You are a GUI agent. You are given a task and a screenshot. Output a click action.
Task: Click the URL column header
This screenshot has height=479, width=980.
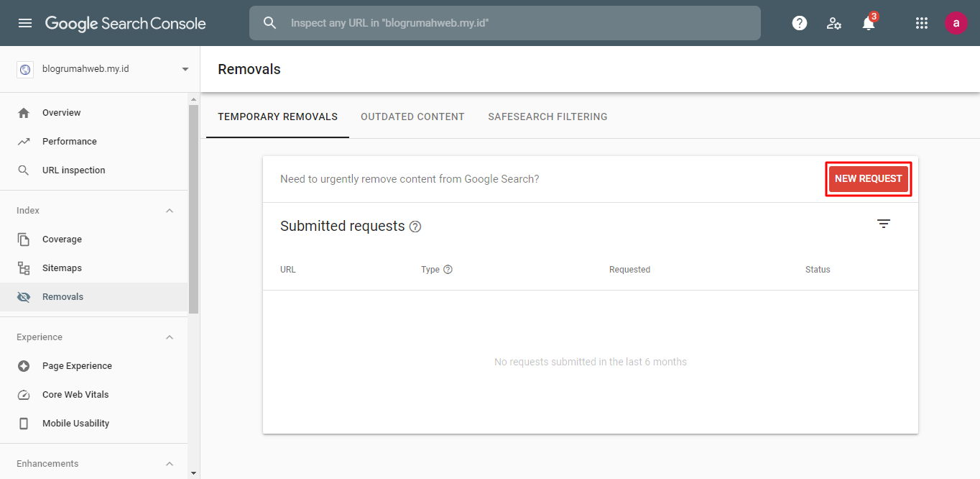click(x=288, y=270)
